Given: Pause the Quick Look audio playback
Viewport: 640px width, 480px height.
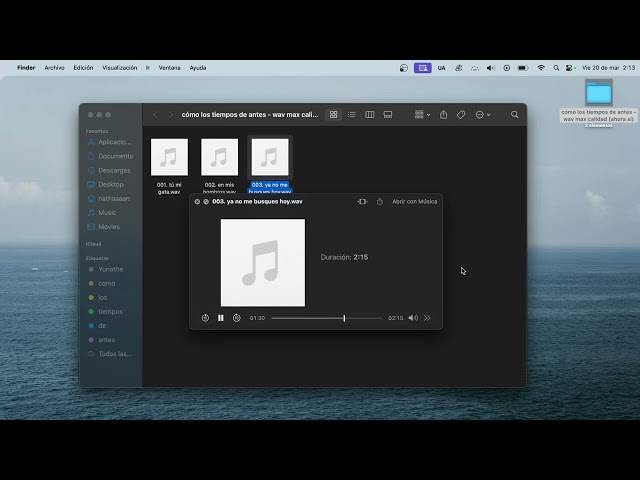Looking at the screenshot, I should (x=220, y=318).
